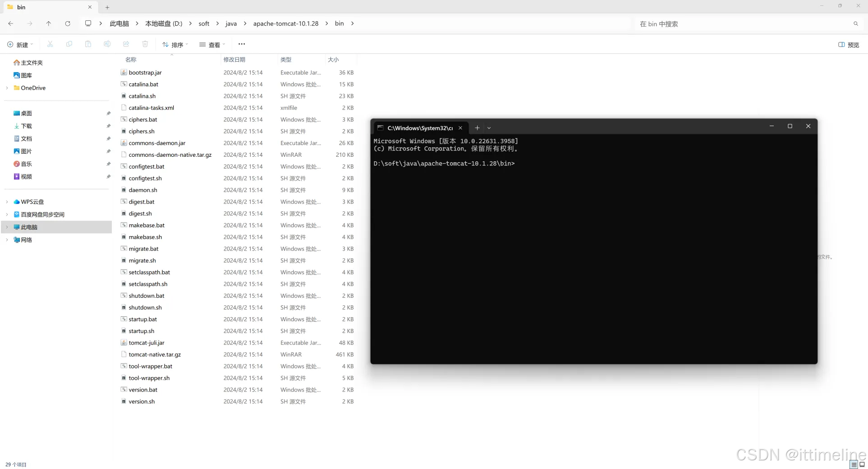Click the rename icon in toolbar
This screenshot has width=868, height=469.
coord(107,44)
